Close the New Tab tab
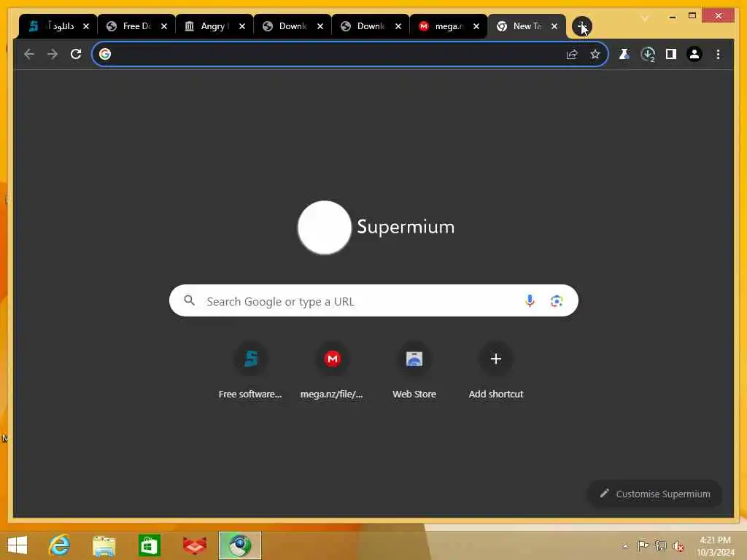 click(554, 26)
